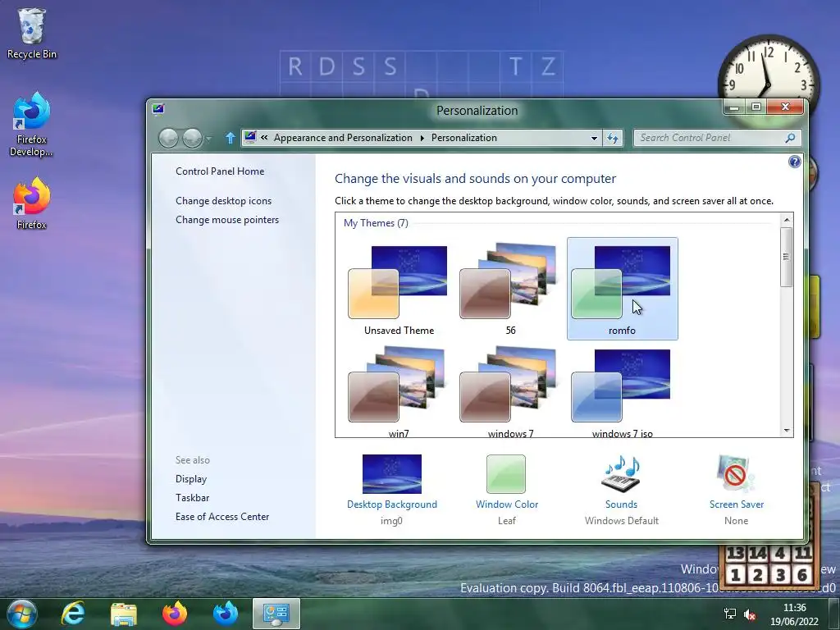840x630 pixels.
Task: Go back with the Back arrow button
Action: tap(168, 138)
